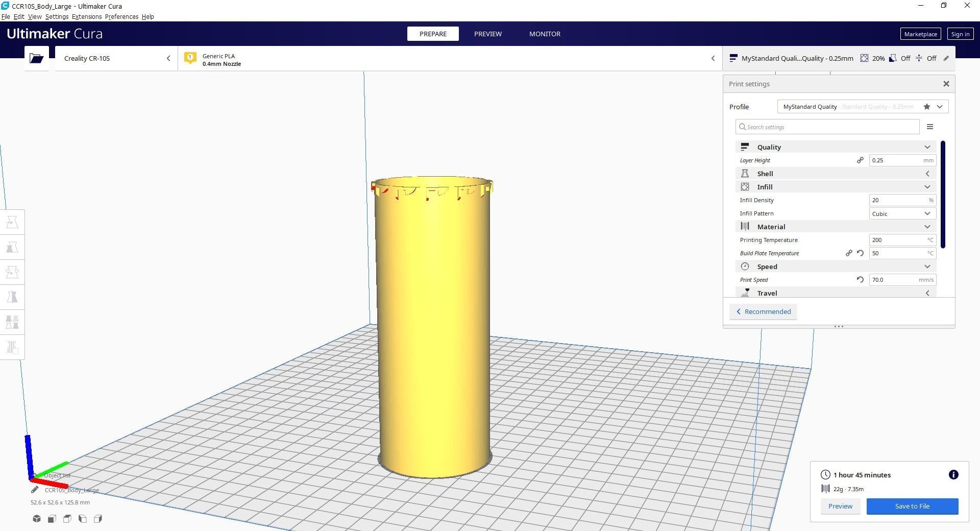Click the filament spool usage icon
The image size is (980, 531).
[x=825, y=489]
